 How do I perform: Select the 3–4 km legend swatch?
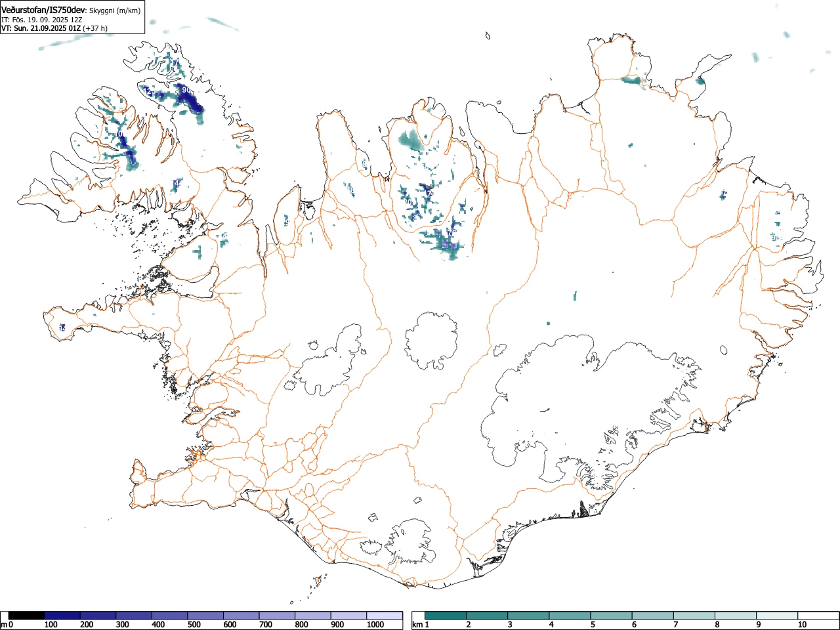click(529, 616)
